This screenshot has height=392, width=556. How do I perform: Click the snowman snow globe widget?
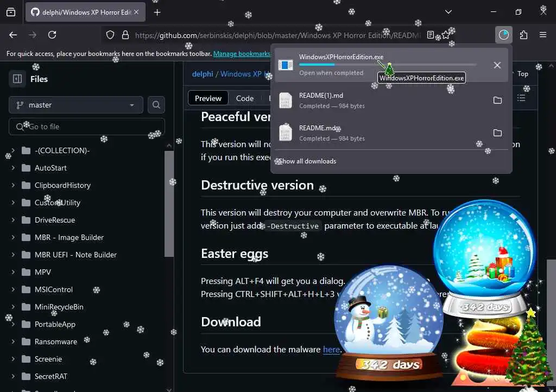389,323
